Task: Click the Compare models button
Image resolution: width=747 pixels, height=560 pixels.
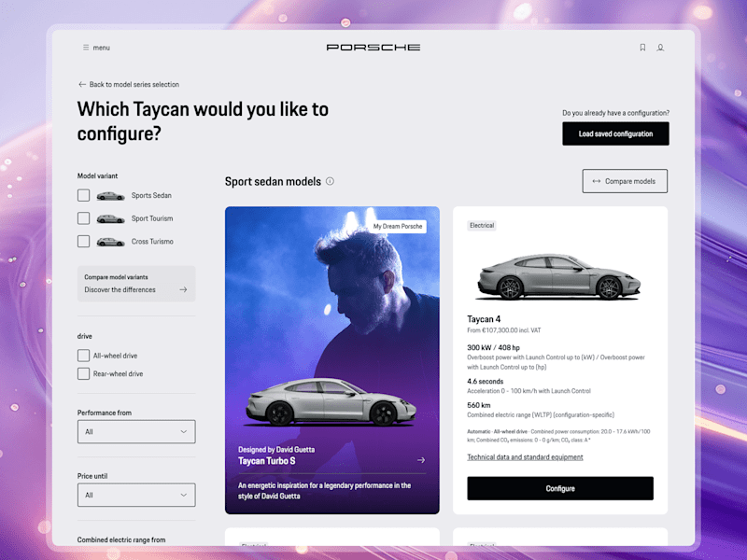Action: coord(625,181)
